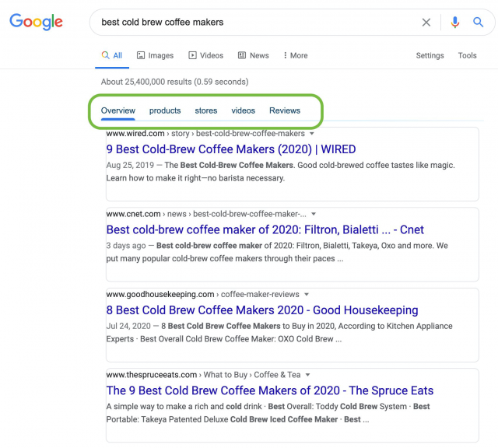The image size is (498, 448).
Task: Switch to the Images tab
Action: (x=155, y=55)
